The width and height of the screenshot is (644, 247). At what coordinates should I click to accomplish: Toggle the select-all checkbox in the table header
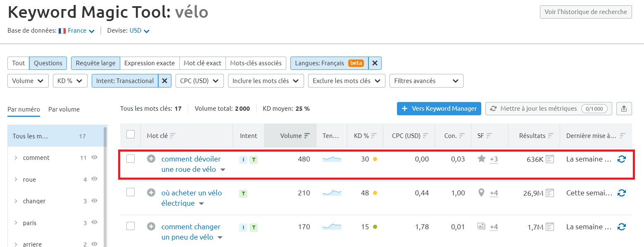(131, 135)
